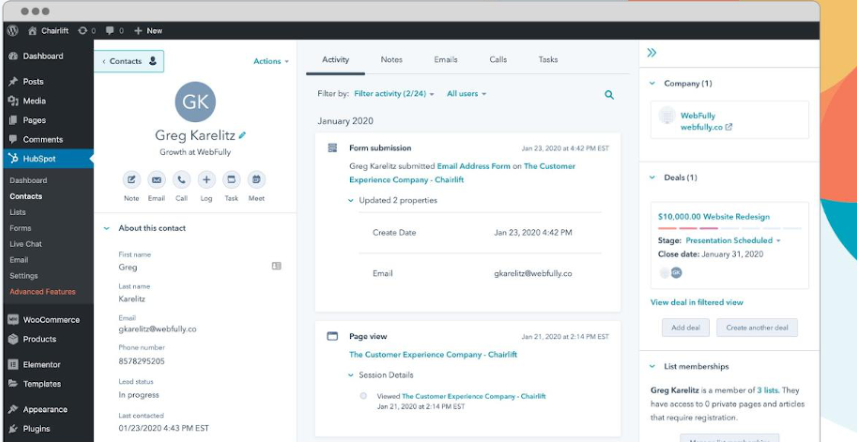Screen dimensions: 857x446
Task: Open Elementor in the sidebar
Action: (34, 365)
